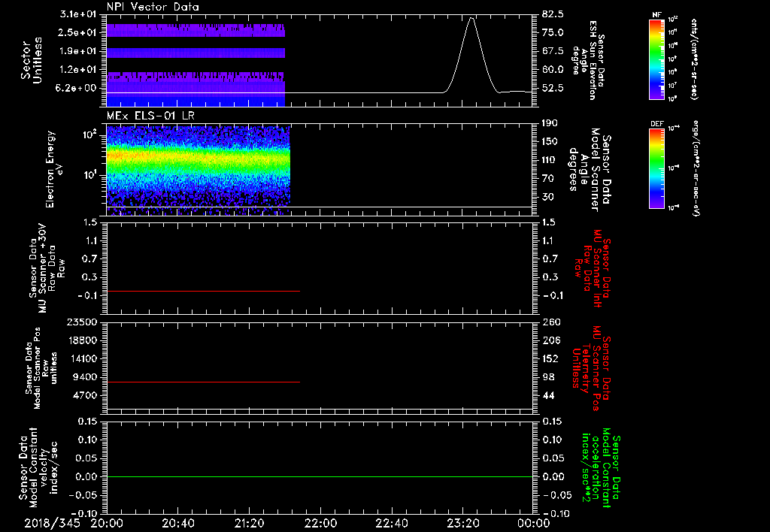Click the DEF color scale bar
This screenshot has width=770, height=532.
pos(658,167)
